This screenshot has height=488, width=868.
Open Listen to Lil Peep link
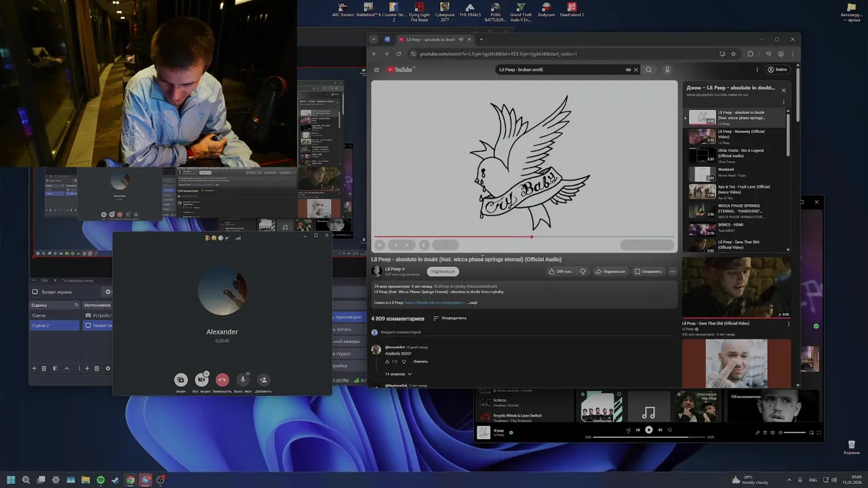coord(435,302)
